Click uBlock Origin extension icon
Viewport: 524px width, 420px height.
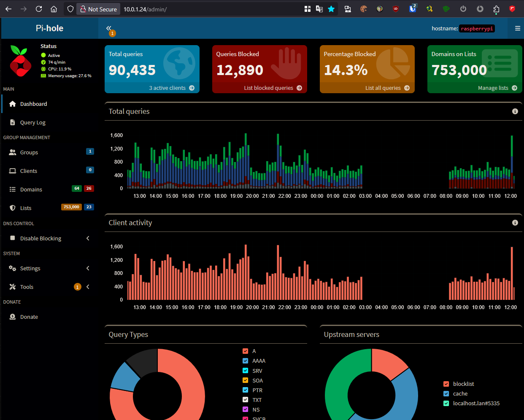pyautogui.click(x=396, y=9)
